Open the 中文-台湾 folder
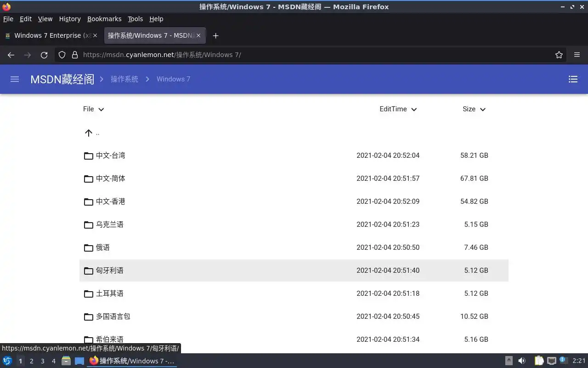588x368 pixels. pos(294,155)
